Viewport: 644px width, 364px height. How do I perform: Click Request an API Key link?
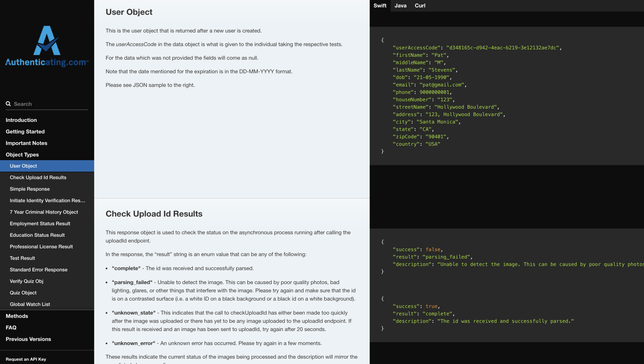tap(26, 359)
